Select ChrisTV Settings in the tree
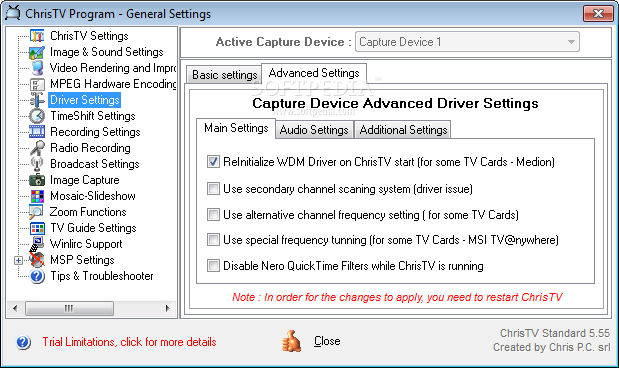Screen dimensions: 619x368 tap(89, 36)
